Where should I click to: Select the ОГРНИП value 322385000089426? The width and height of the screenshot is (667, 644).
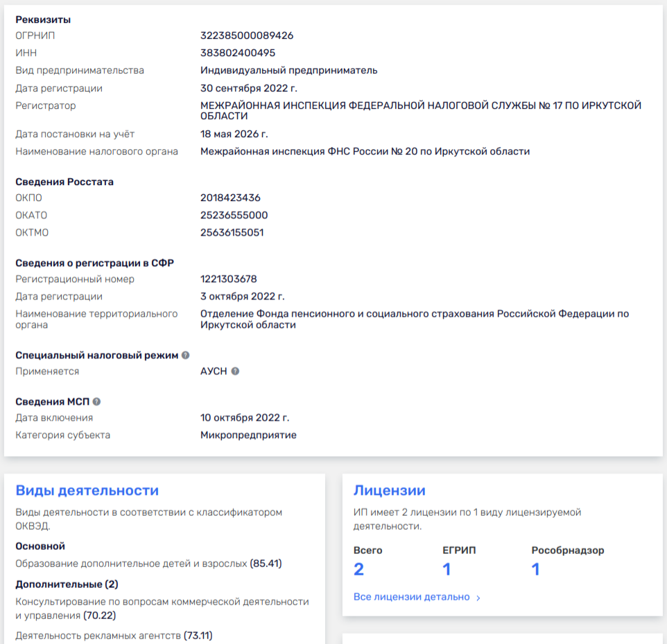[247, 35]
